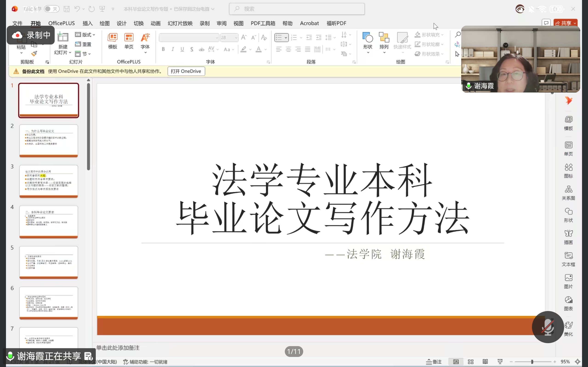
Task: Expand the font size dropdown
Action: [x=236, y=38]
